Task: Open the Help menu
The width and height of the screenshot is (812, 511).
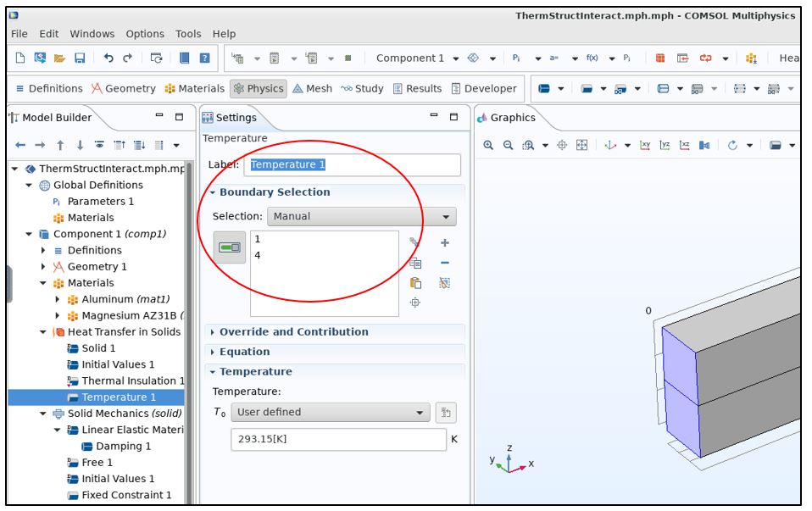Action: tap(224, 34)
